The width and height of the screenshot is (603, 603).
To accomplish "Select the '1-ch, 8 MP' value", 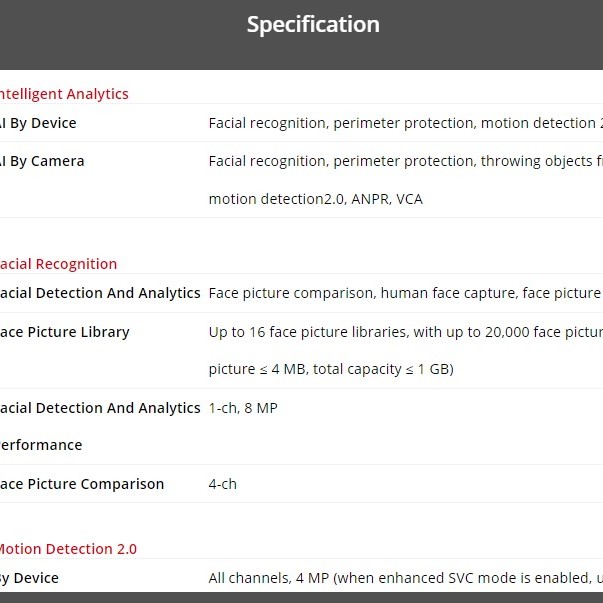I will (243, 408).
